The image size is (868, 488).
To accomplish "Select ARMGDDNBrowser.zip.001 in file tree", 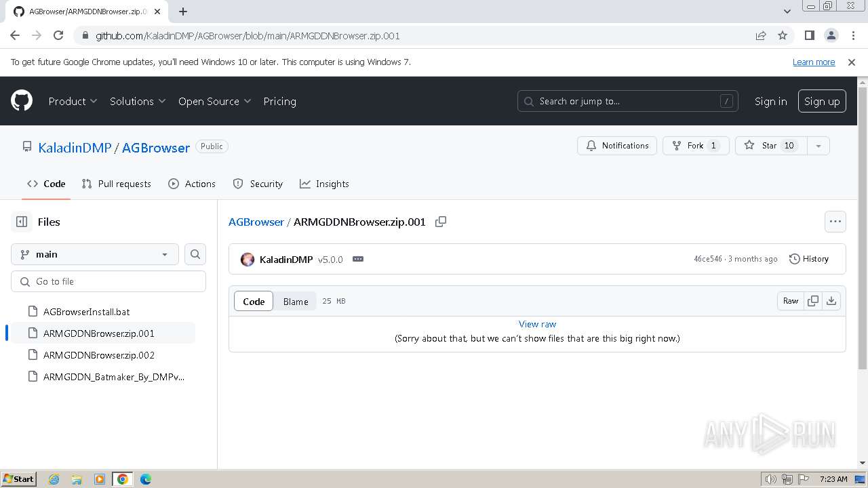I will 104,333.
